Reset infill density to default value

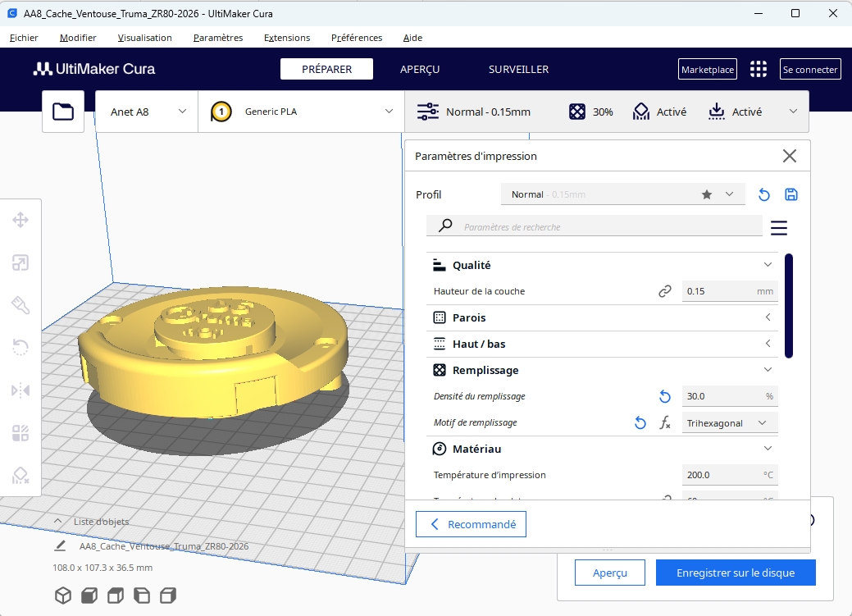665,396
